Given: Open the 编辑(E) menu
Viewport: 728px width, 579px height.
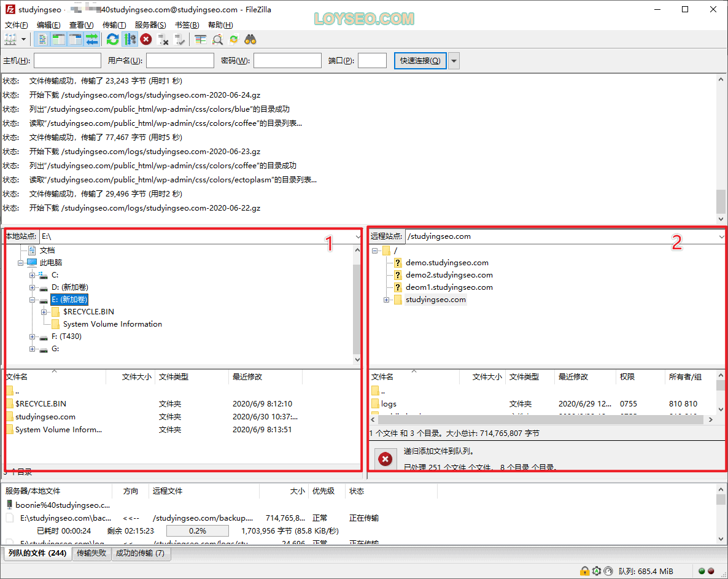Looking at the screenshot, I should click(48, 25).
